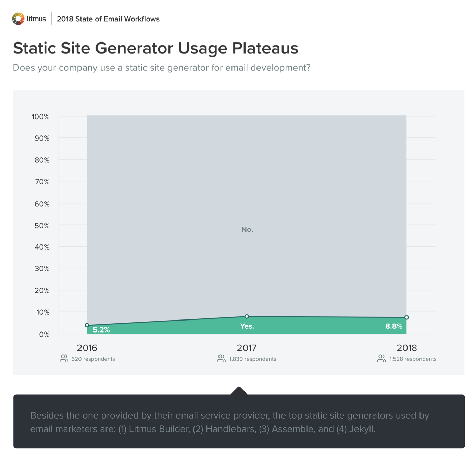Click the 5.2% value label
Screen dimensions: 476x459
tap(101, 330)
